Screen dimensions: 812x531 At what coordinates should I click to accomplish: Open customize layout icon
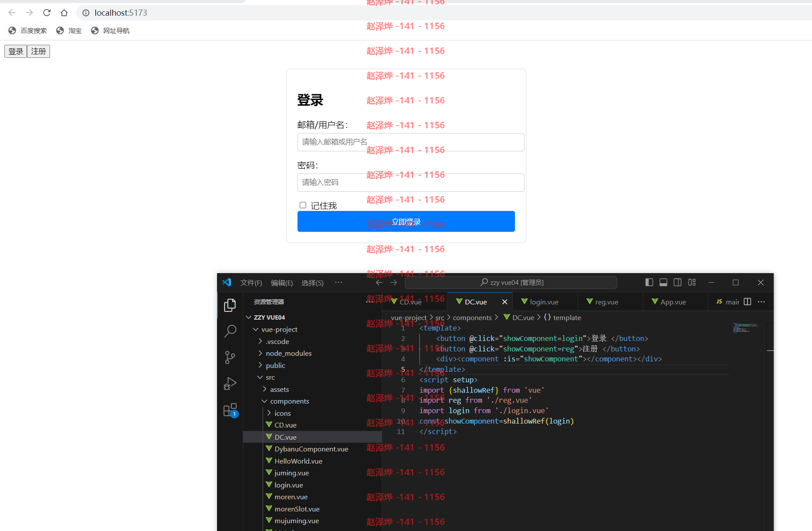692,282
